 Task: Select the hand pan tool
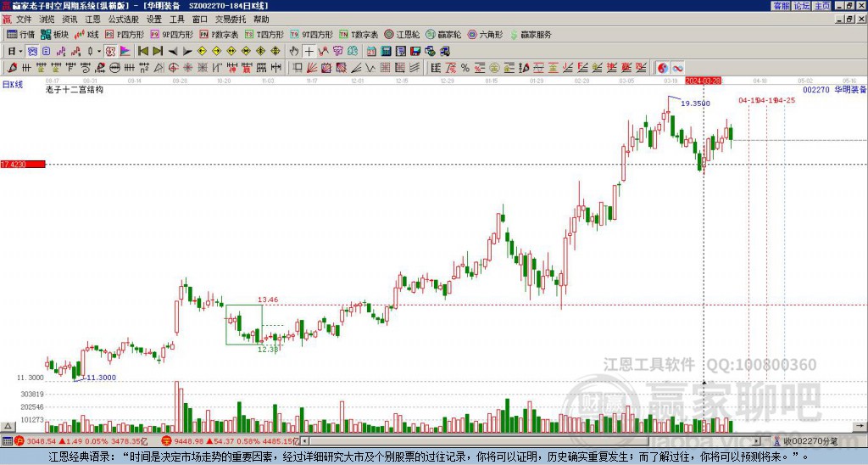294,52
